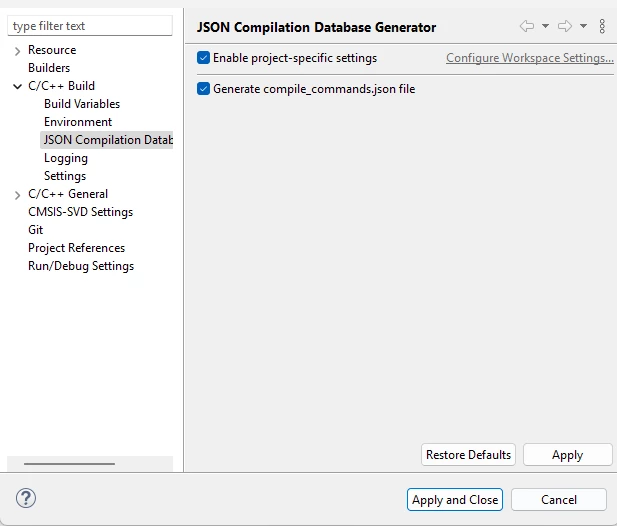Open Configure Workspace Settings link
617x526 pixels.
530,58
